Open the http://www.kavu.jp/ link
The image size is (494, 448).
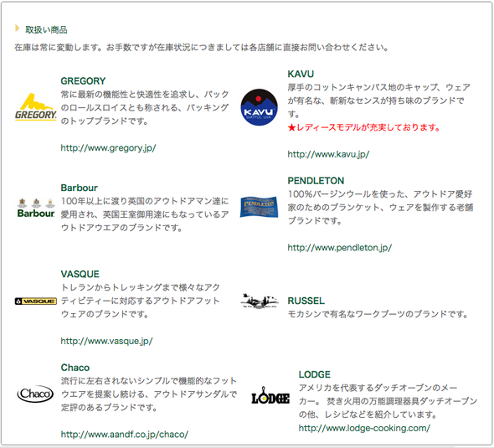(x=328, y=154)
